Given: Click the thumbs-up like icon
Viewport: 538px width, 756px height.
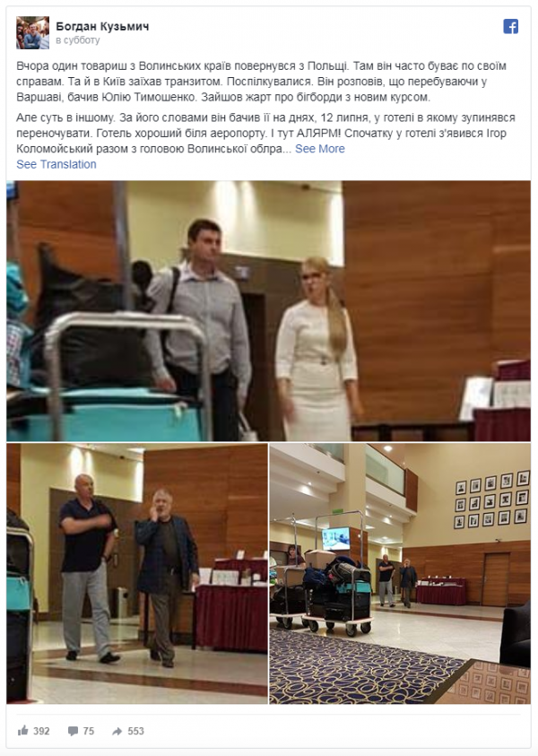Looking at the screenshot, I should tap(22, 731).
